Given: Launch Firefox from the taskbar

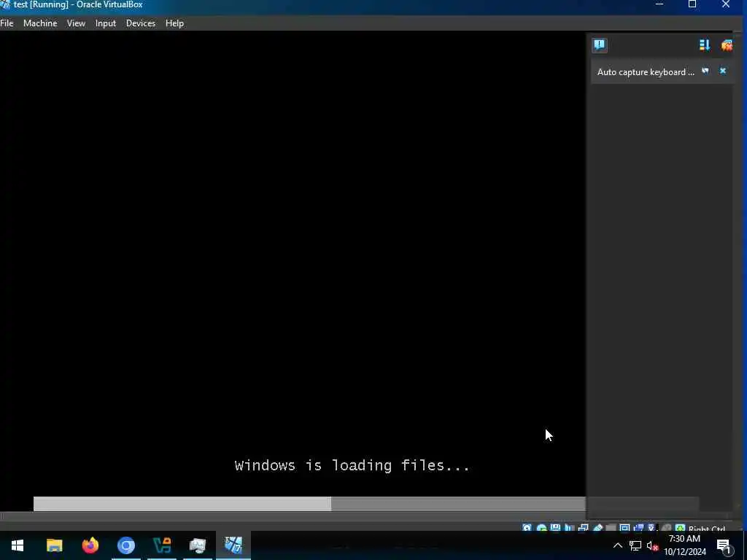Looking at the screenshot, I should coord(90,545).
